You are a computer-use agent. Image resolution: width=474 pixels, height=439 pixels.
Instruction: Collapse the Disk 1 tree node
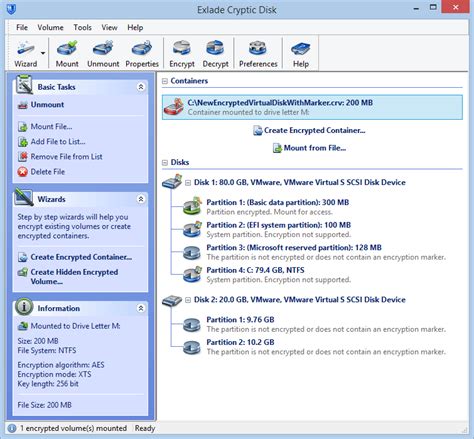click(x=188, y=183)
